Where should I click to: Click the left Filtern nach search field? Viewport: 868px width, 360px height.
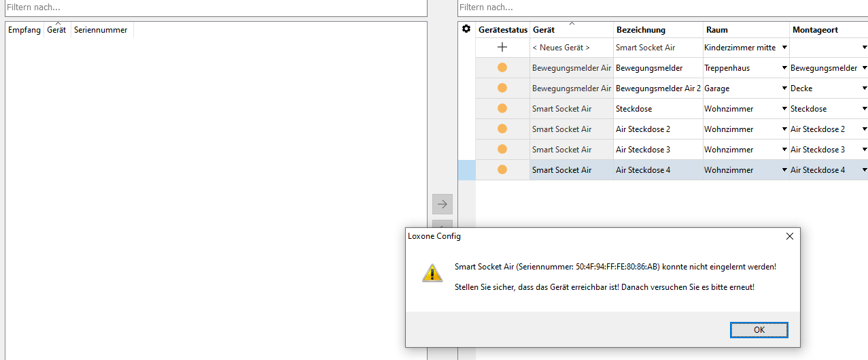point(216,7)
